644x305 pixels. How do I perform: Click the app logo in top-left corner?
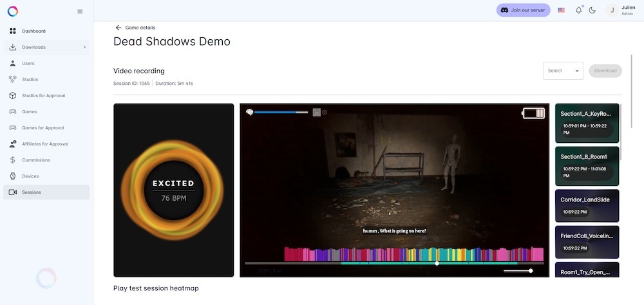[12, 11]
